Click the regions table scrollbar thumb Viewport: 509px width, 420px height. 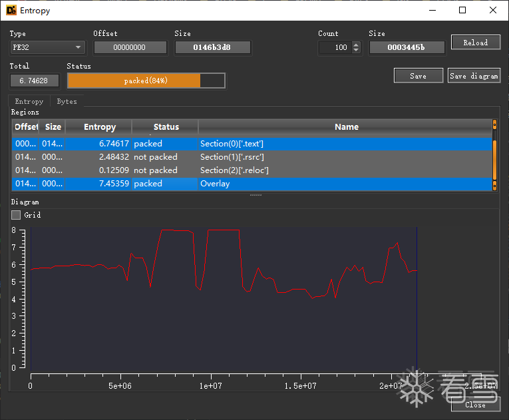495,160
